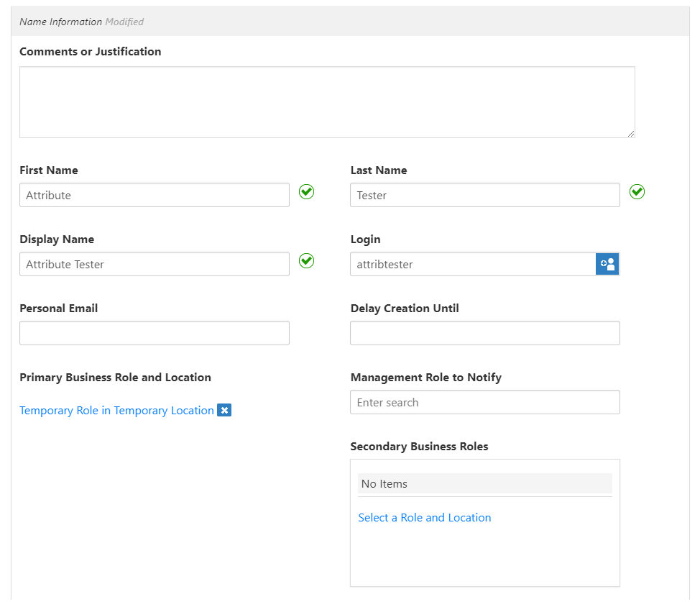Select 'No Items' in Secondary Business Roles
The image size is (700, 602).
pyautogui.click(x=484, y=483)
